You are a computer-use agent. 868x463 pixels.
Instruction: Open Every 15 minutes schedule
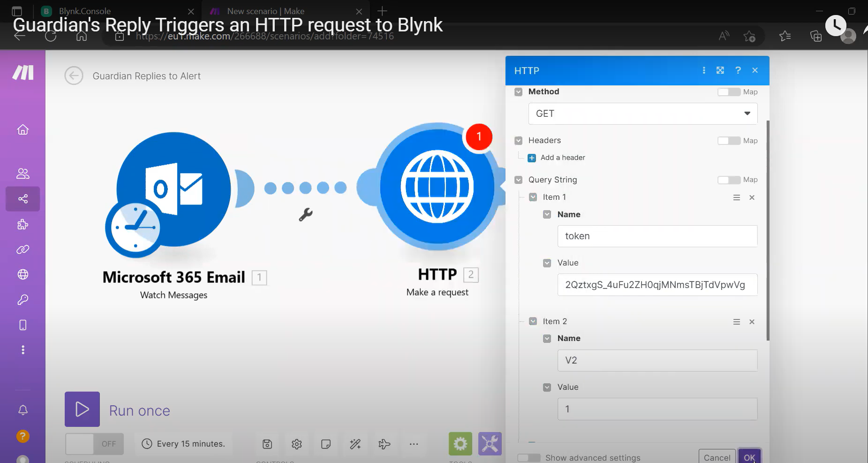pos(184,444)
